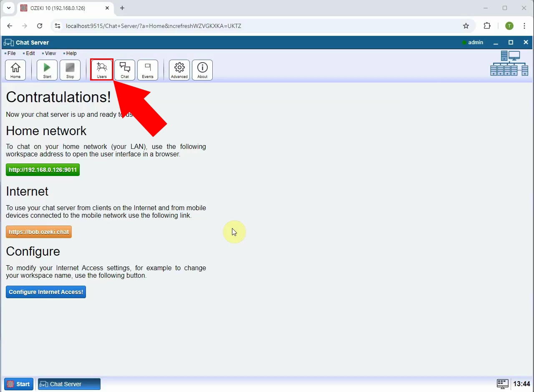Click the Configure heading text

click(33, 251)
